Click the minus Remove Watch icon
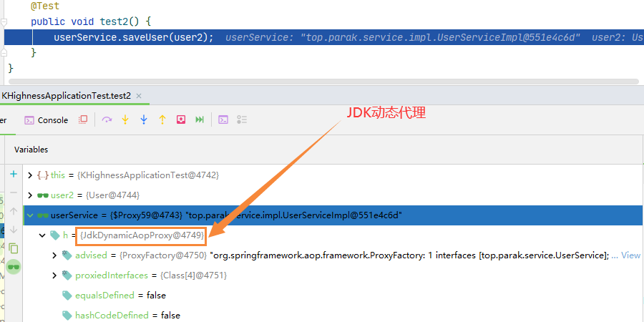 pos(14,192)
